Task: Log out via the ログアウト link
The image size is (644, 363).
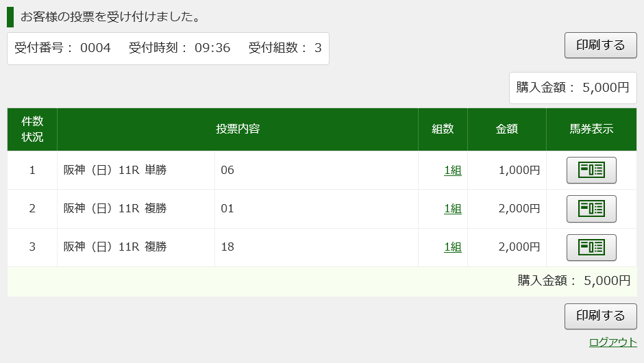Action: pyautogui.click(x=612, y=342)
